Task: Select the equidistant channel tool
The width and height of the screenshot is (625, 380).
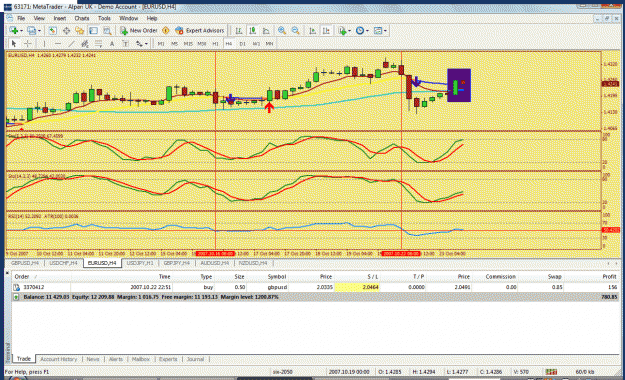Action: (x=85, y=43)
